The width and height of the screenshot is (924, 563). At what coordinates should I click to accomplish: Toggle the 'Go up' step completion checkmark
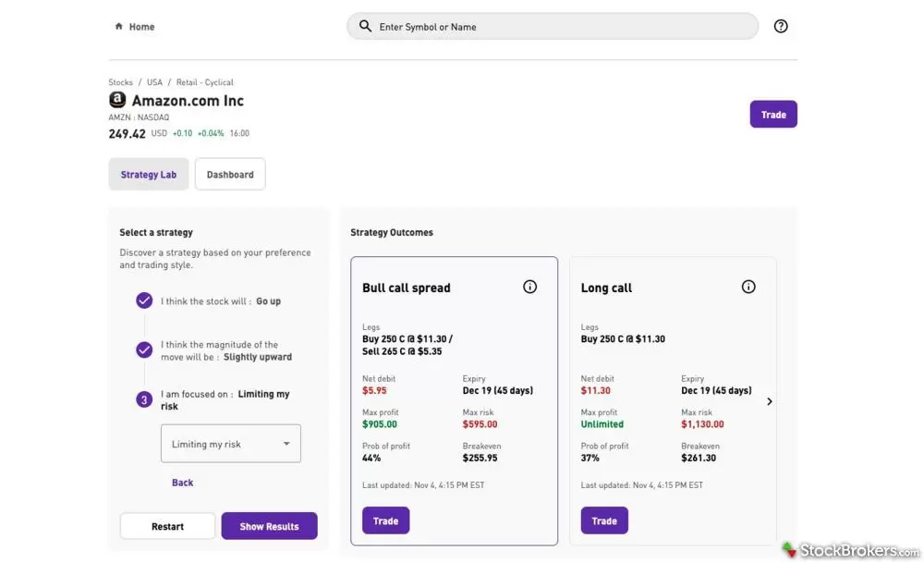pos(144,300)
